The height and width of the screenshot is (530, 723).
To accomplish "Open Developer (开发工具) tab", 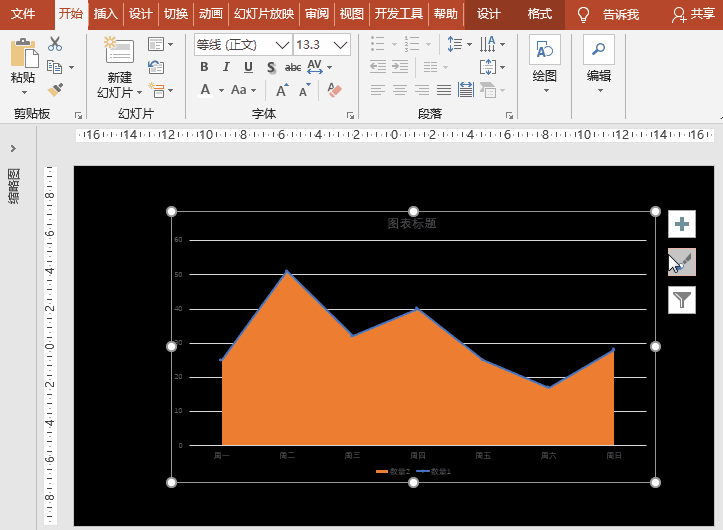I will pyautogui.click(x=399, y=14).
